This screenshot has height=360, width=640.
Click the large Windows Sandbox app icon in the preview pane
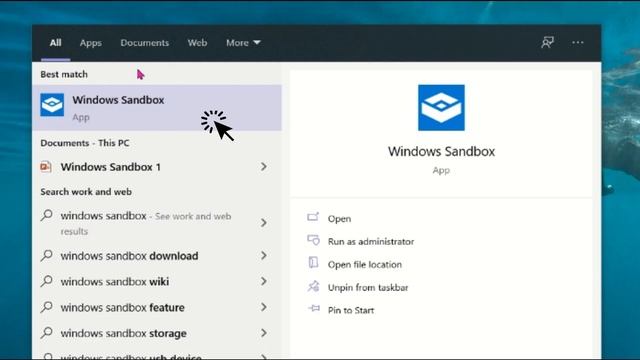[441, 108]
